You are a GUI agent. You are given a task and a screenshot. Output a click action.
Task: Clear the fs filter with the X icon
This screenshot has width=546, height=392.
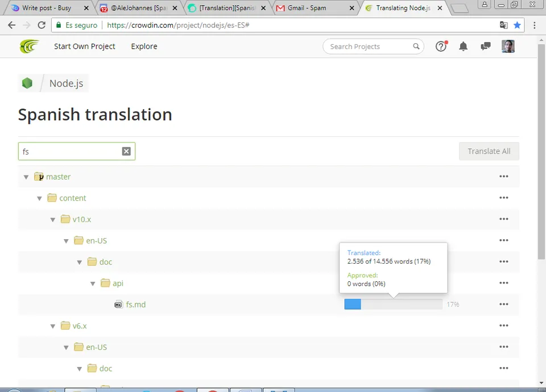pyautogui.click(x=126, y=151)
